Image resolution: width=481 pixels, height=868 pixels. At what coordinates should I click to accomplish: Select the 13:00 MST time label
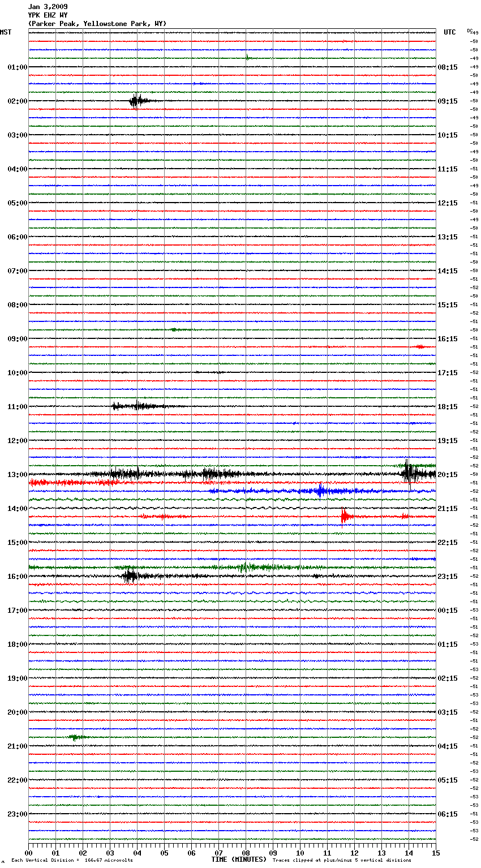(x=18, y=475)
